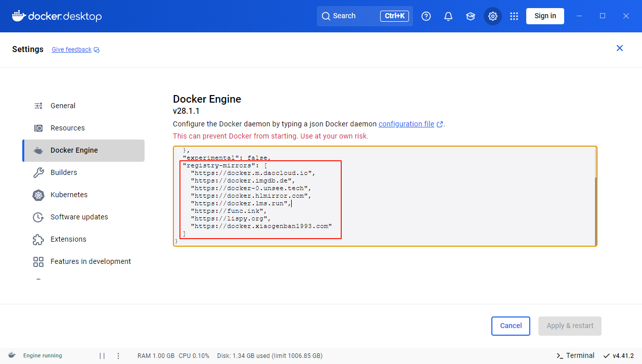This screenshot has width=642, height=364.
Task: Click the "https://docker.xiaogenban1993.com" mirror line
Action: pyautogui.click(x=261, y=226)
